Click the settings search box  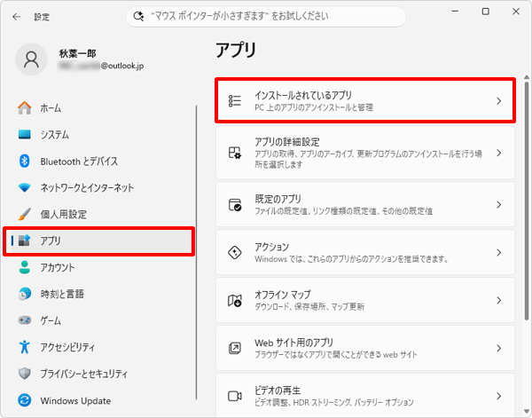coord(266,16)
